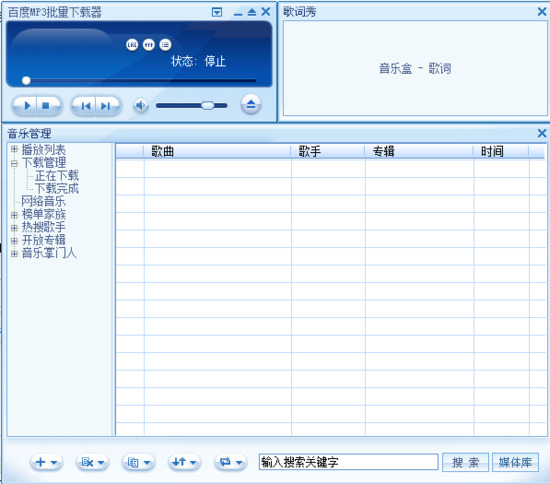This screenshot has height=484, width=550.
Task: Click the Lrc lyrics round icon
Action: (x=132, y=45)
